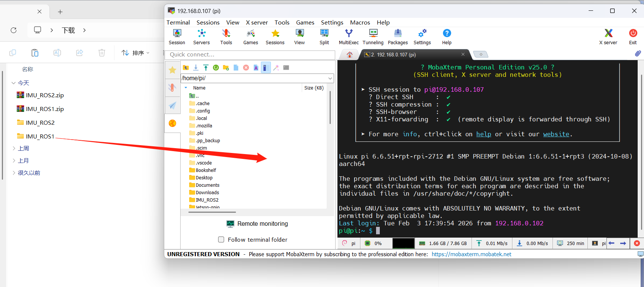Start X server from right toolbar
The image size is (644, 287).
pyautogui.click(x=608, y=37)
